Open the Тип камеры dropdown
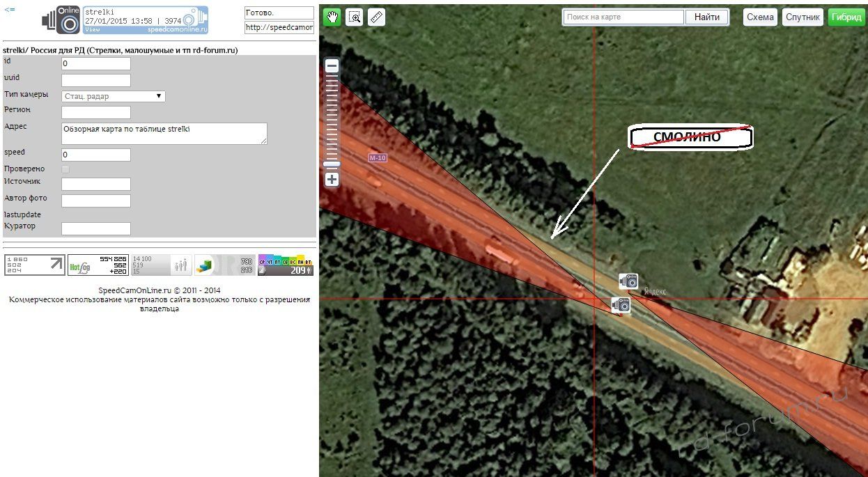 [x=113, y=96]
